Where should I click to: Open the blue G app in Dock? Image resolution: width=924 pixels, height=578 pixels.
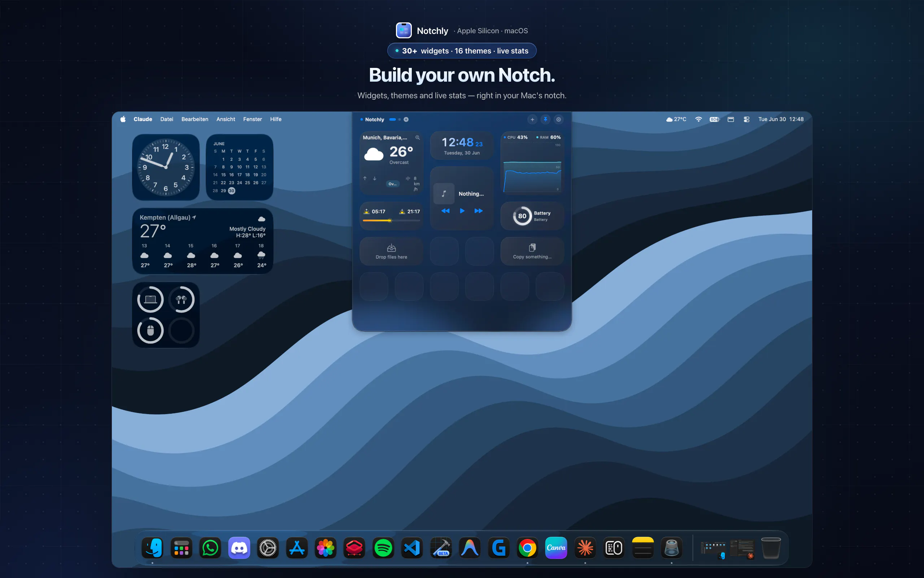499,548
